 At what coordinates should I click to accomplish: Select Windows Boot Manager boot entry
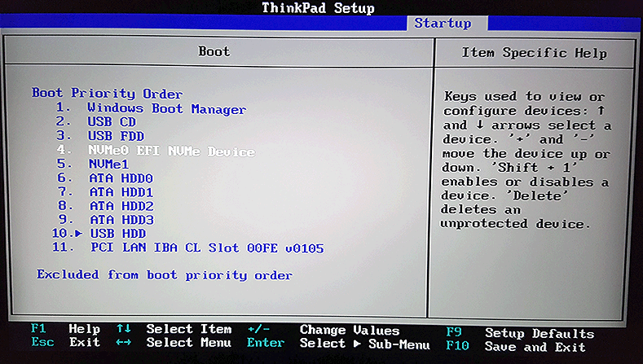(x=166, y=108)
